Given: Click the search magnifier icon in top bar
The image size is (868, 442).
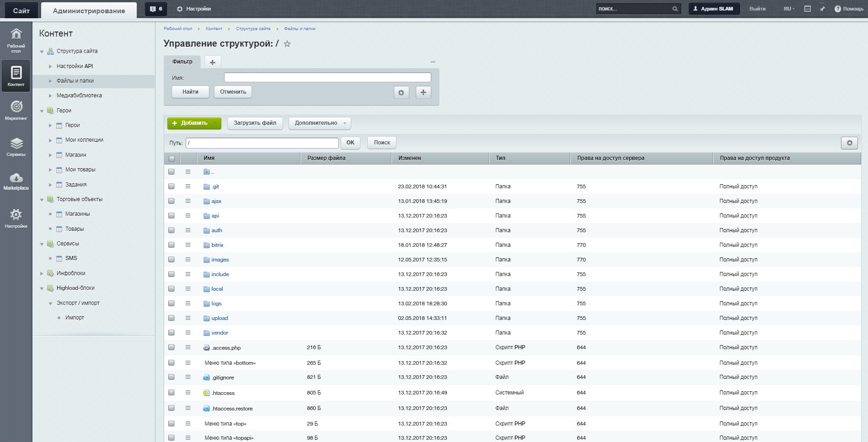Looking at the screenshot, I should (675, 9).
